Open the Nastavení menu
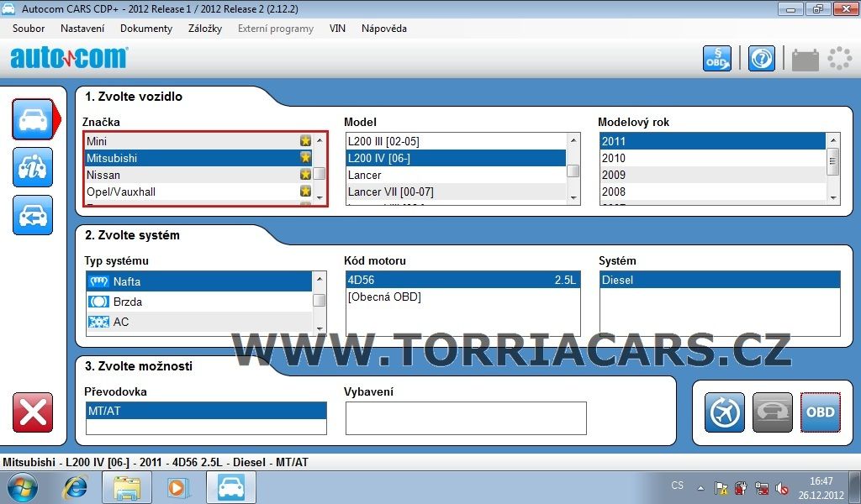Image resolution: width=861 pixels, height=504 pixels. [x=82, y=29]
